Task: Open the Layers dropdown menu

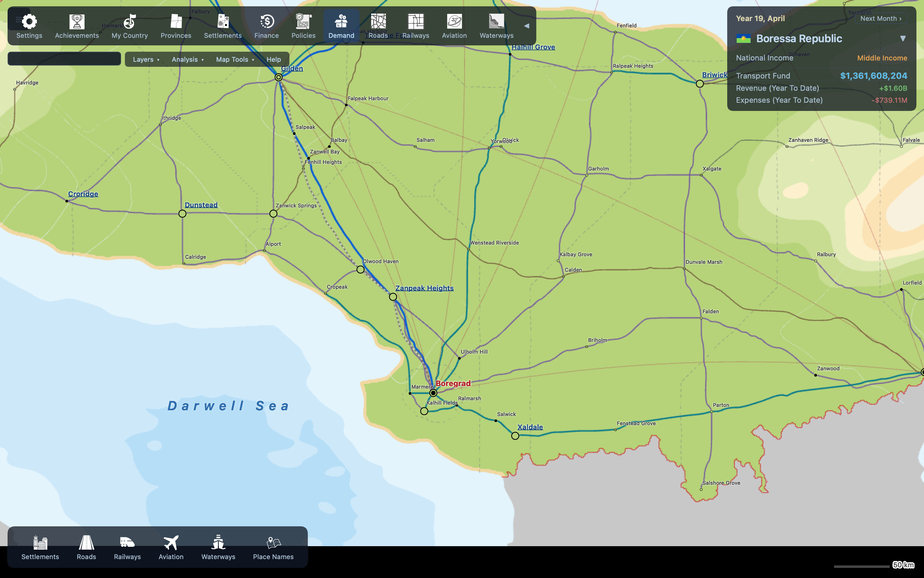Action: click(146, 59)
